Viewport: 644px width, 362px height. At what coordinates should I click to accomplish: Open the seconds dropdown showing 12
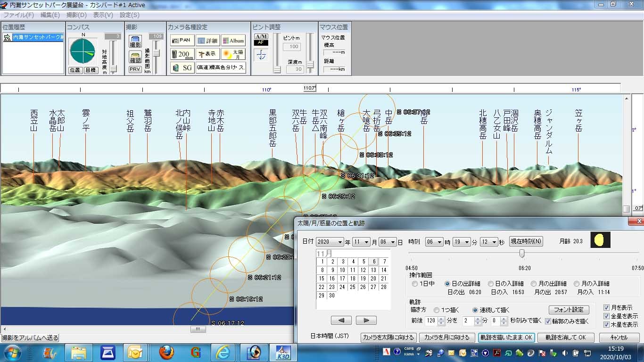(x=488, y=242)
